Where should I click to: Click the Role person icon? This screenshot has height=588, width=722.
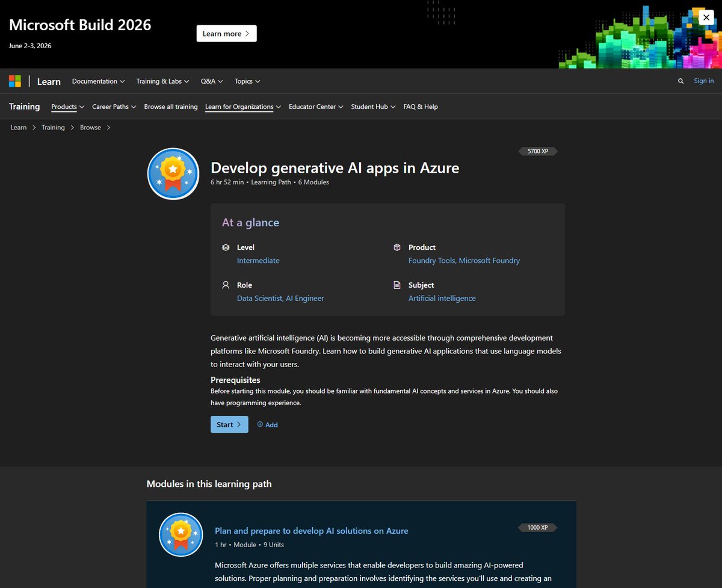[x=226, y=285]
